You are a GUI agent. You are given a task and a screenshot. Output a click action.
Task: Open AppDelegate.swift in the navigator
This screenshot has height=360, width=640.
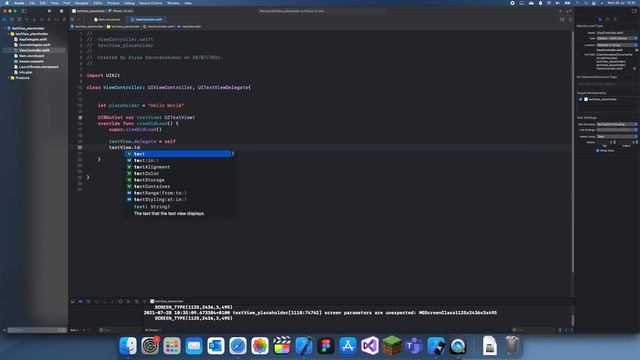33,39
